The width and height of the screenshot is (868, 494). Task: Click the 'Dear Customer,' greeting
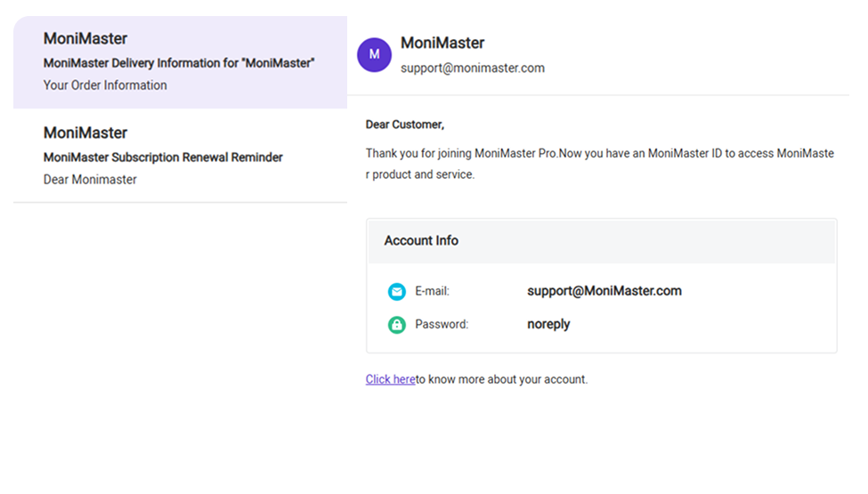click(405, 125)
